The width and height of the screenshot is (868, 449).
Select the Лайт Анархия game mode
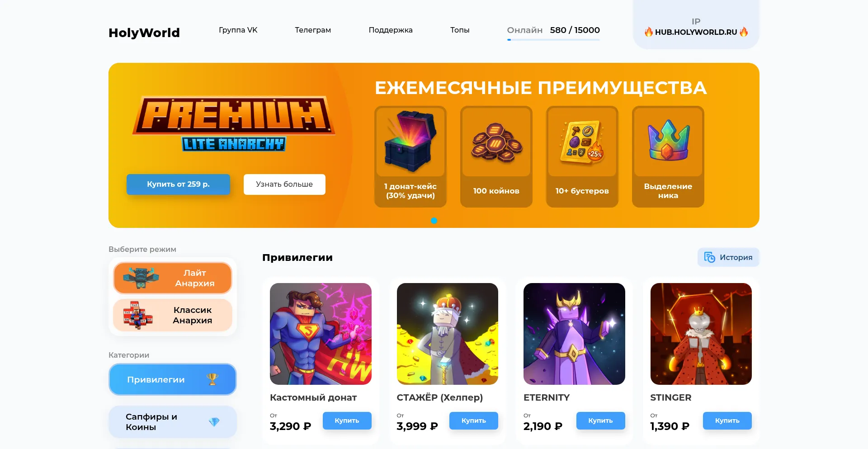click(173, 278)
